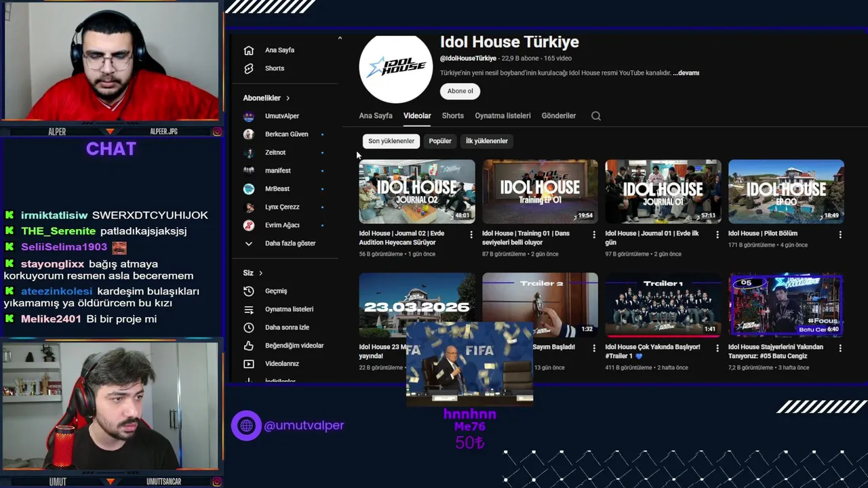Expand channel description with ...devamı

coord(686,73)
